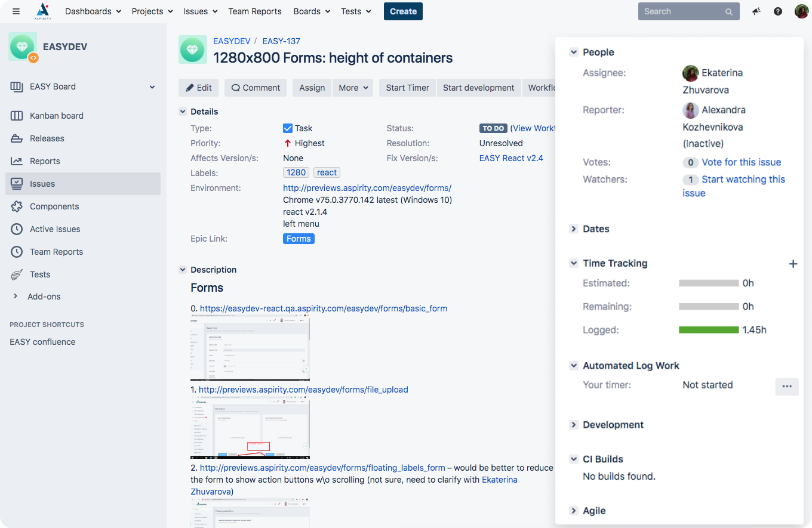
Task: Open the Projects dropdown menu
Action: coord(152,11)
